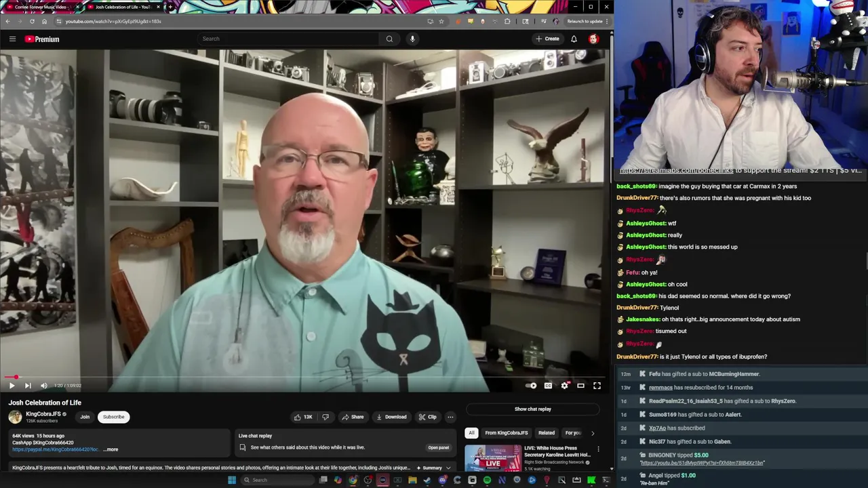
Task: Go back in browser history
Action: tap(7, 21)
